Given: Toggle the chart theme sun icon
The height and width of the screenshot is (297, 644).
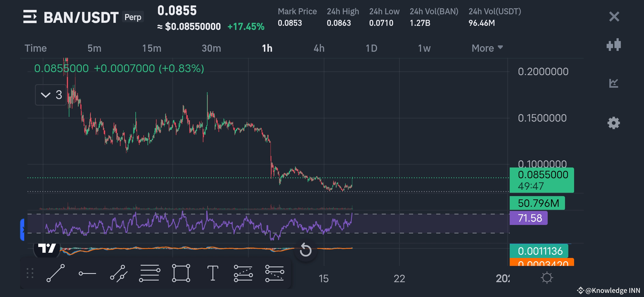Looking at the screenshot, I should click(x=547, y=278).
